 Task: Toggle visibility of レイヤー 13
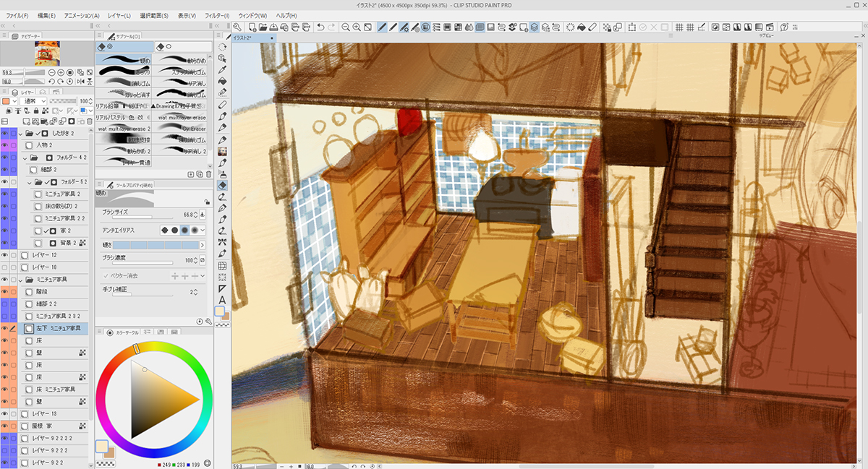click(x=5, y=413)
